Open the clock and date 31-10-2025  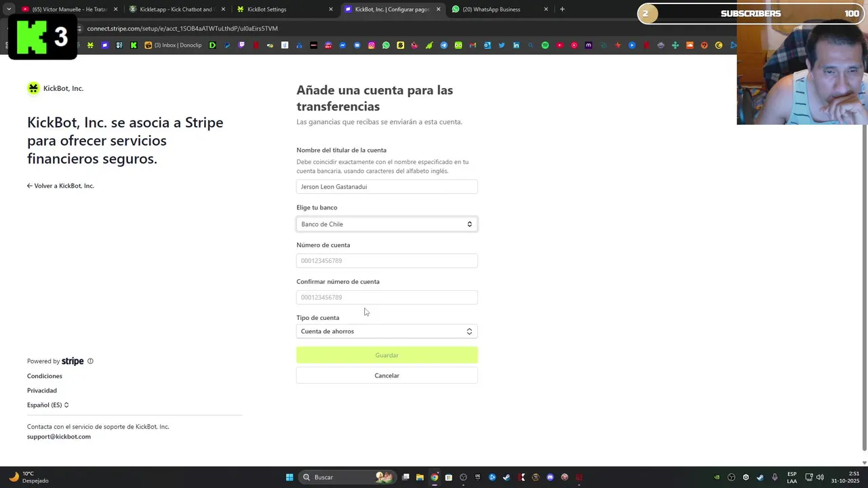point(846,477)
